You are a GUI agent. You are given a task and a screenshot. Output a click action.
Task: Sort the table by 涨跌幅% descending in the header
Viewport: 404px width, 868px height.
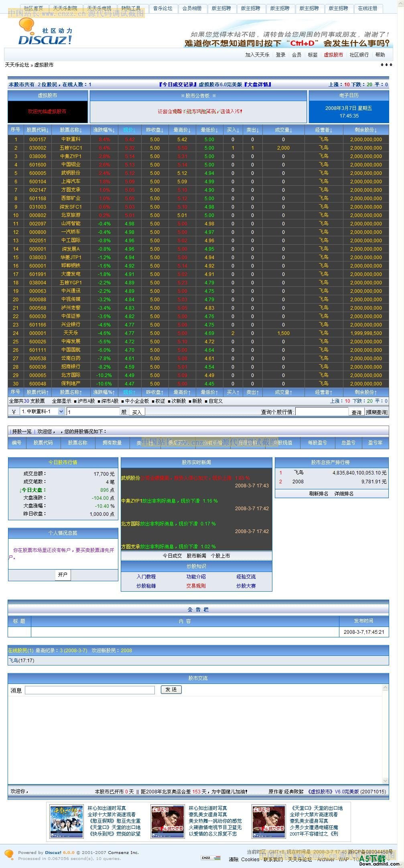(x=104, y=130)
